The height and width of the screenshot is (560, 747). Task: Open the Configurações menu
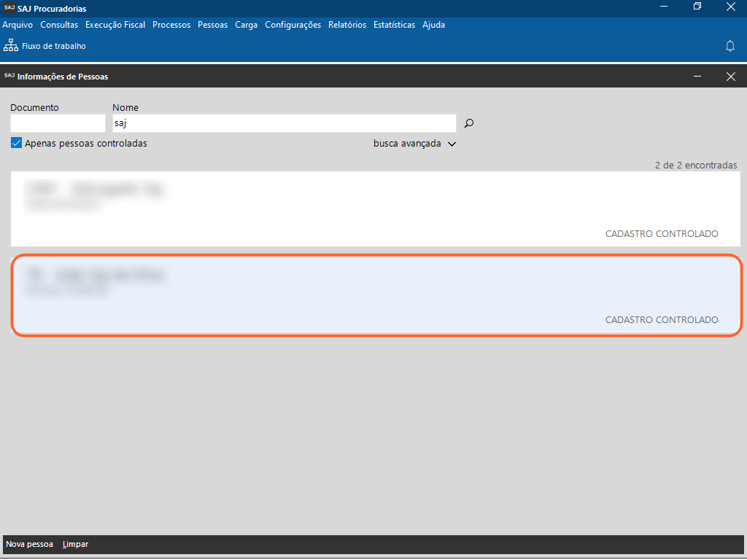(293, 25)
